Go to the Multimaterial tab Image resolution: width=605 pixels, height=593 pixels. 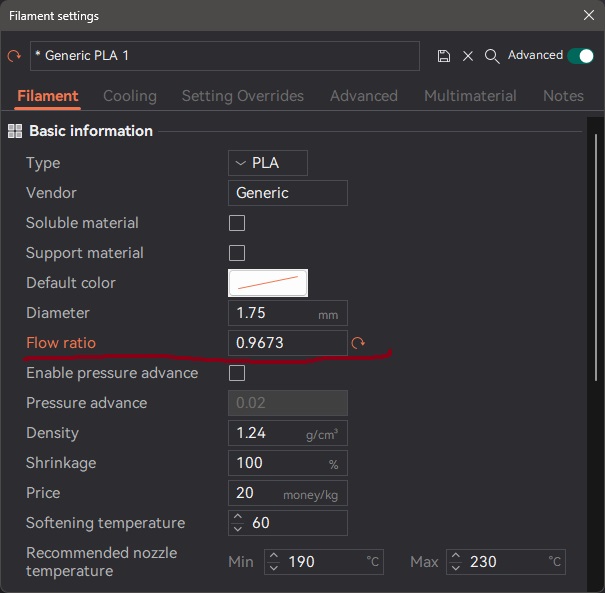click(470, 96)
